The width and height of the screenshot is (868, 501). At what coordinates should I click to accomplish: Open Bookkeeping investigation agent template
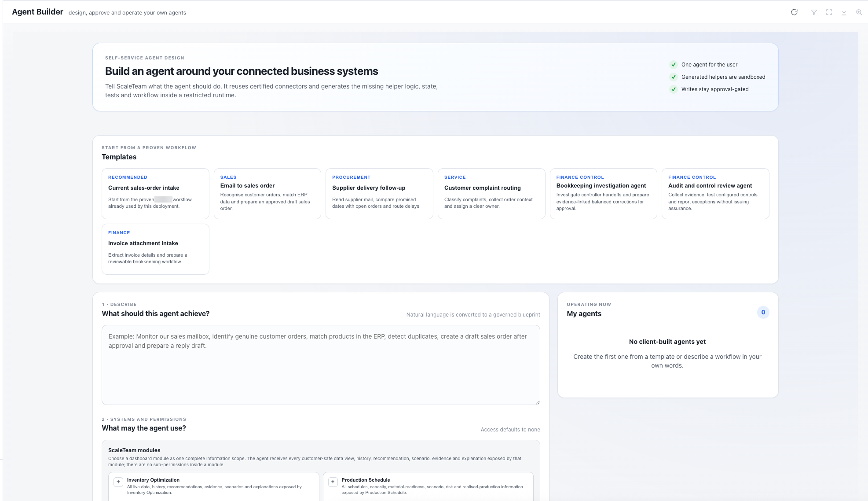click(603, 194)
